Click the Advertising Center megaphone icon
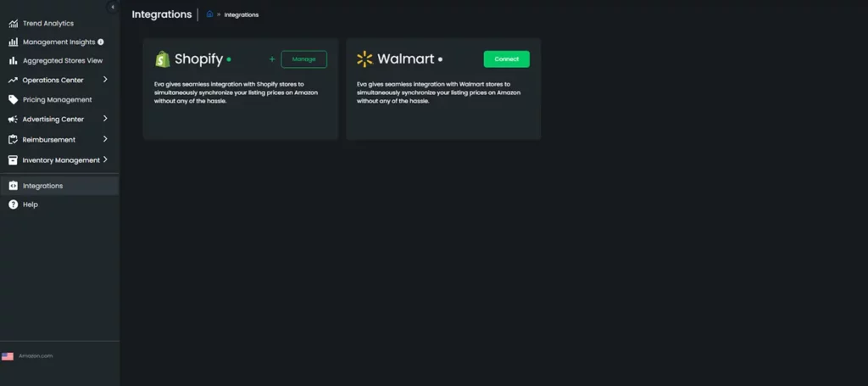 pyautogui.click(x=14, y=119)
